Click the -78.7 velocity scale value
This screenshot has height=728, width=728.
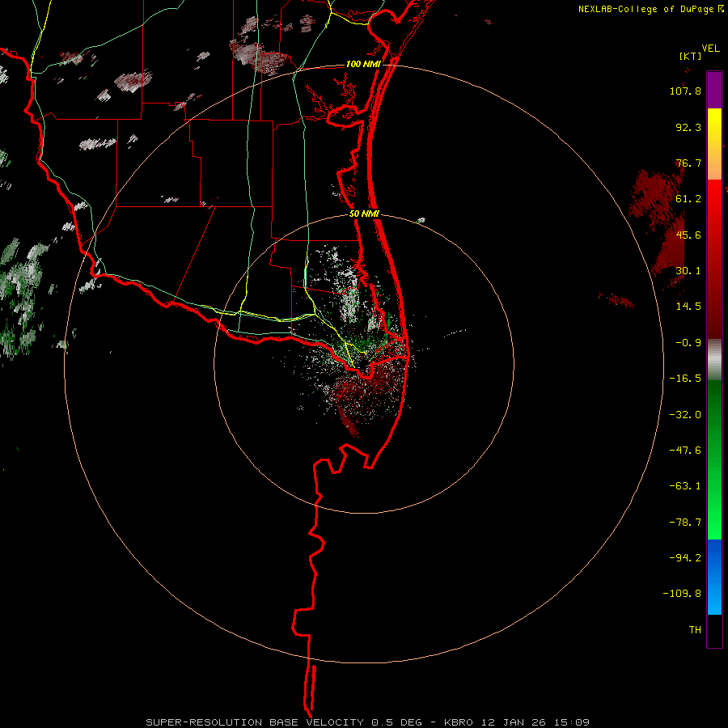point(685,523)
